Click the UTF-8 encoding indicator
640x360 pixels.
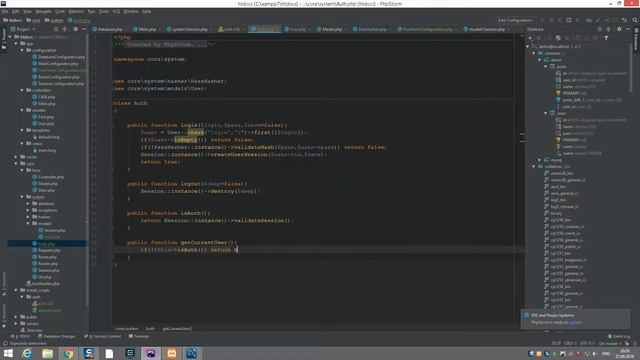click(587, 343)
